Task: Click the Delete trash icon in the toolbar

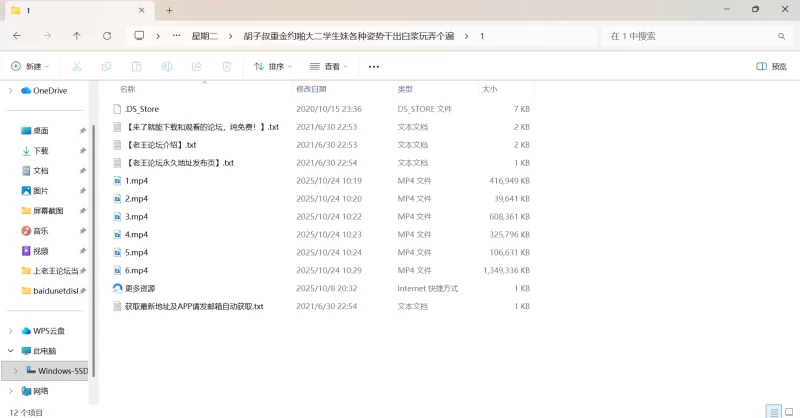Action: pos(227,67)
